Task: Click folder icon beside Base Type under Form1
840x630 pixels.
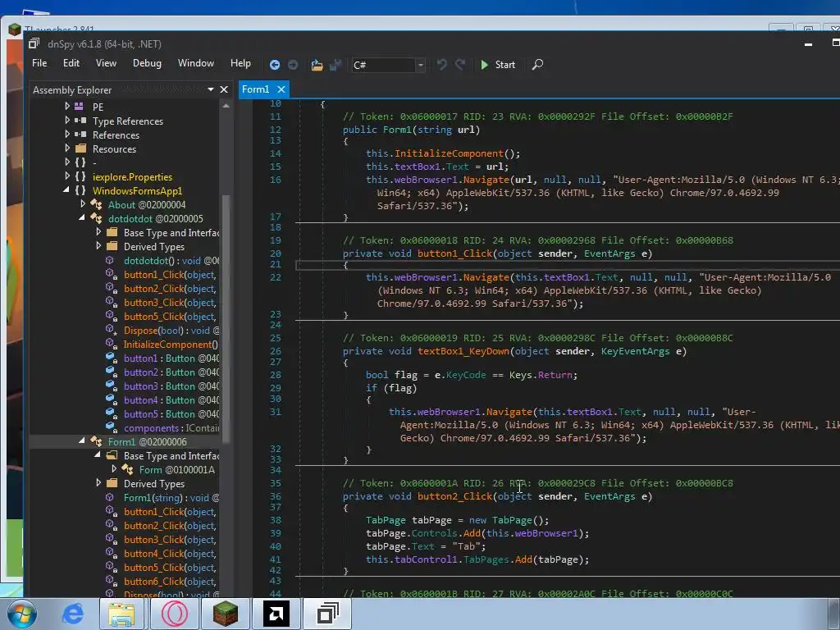Action: 112,455
